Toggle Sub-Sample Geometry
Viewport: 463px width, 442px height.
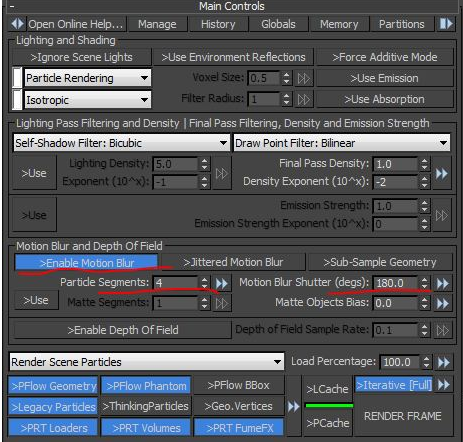tap(380, 262)
